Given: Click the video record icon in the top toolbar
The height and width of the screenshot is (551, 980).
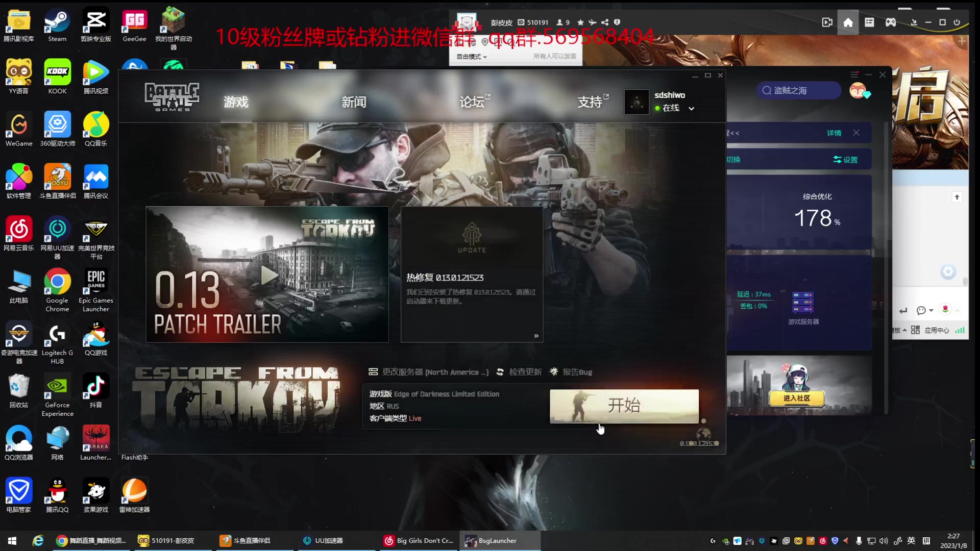Looking at the screenshot, I should [x=827, y=22].
